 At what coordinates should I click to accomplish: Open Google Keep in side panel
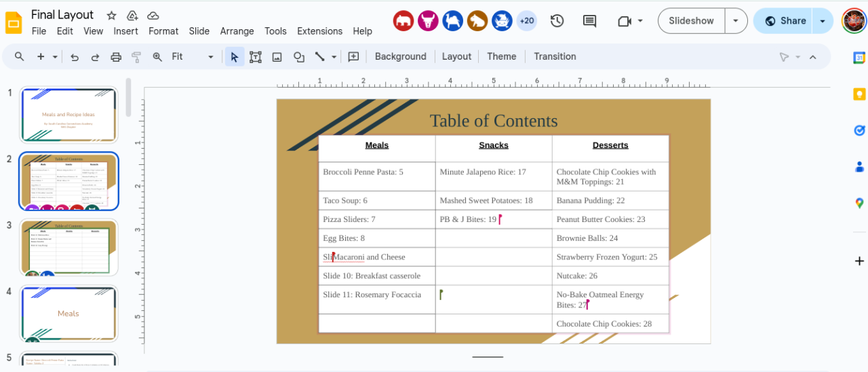click(x=859, y=94)
